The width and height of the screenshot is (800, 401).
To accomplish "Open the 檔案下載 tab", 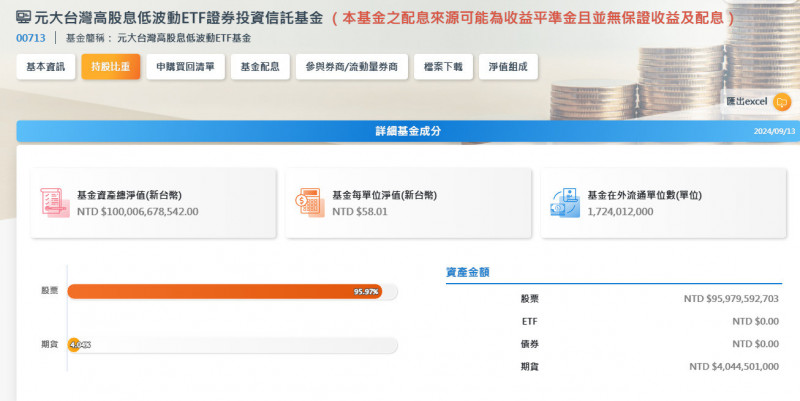I will coord(443,67).
